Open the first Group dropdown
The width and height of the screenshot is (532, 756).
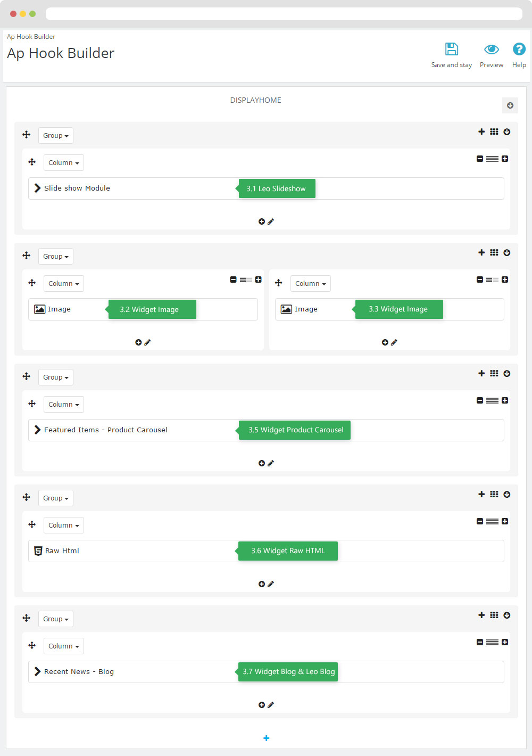pyautogui.click(x=56, y=136)
